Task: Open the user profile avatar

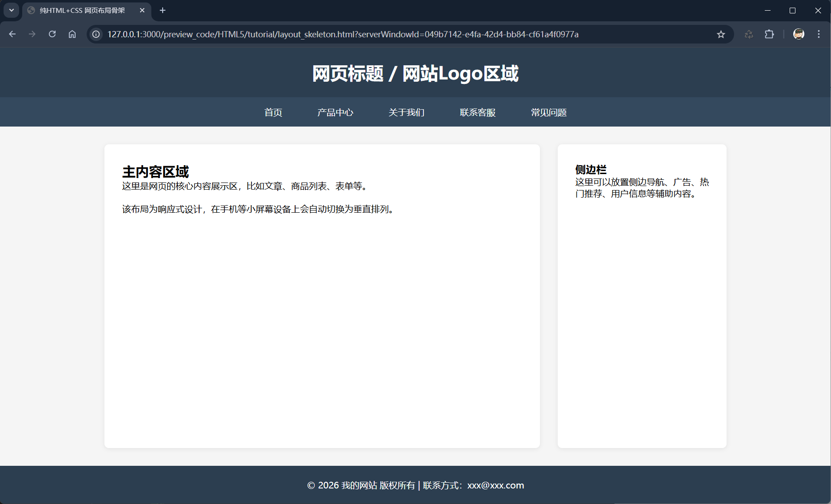Action: 799,34
